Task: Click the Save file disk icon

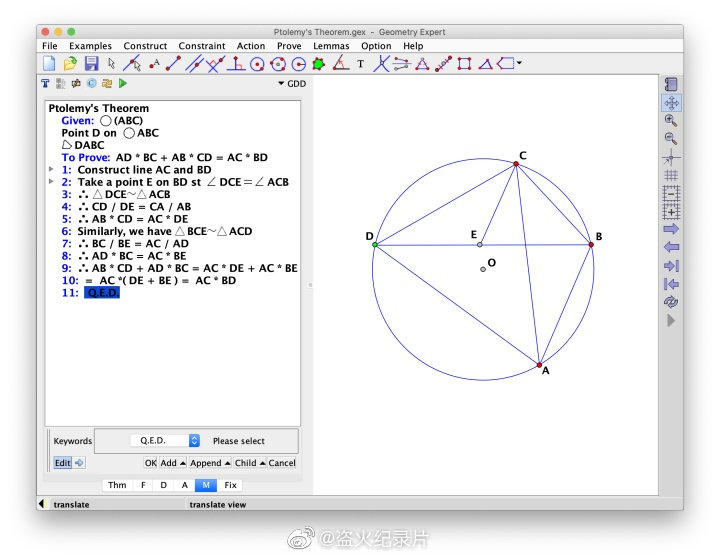Action: click(91, 64)
